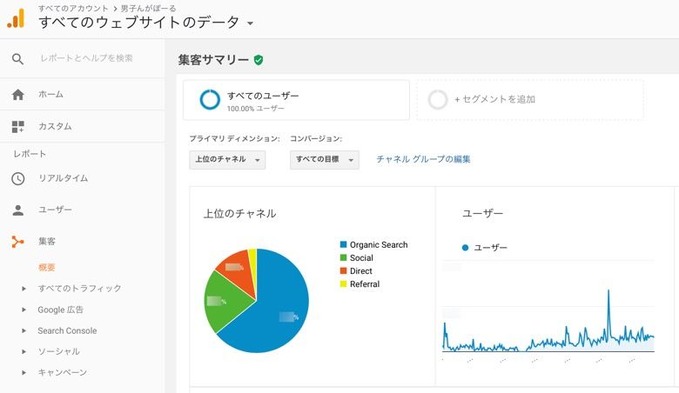Click the Referral yellow legend swatch
This screenshot has width=679, height=393.
343,284
